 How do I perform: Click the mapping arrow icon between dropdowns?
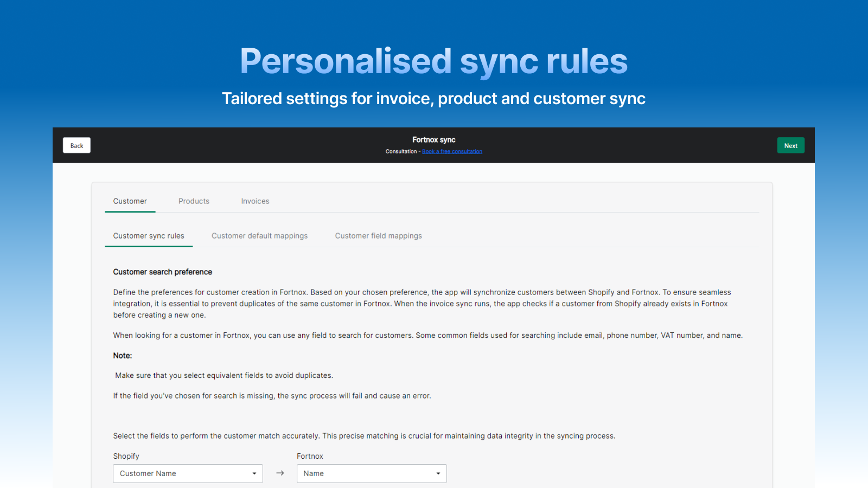click(x=280, y=473)
